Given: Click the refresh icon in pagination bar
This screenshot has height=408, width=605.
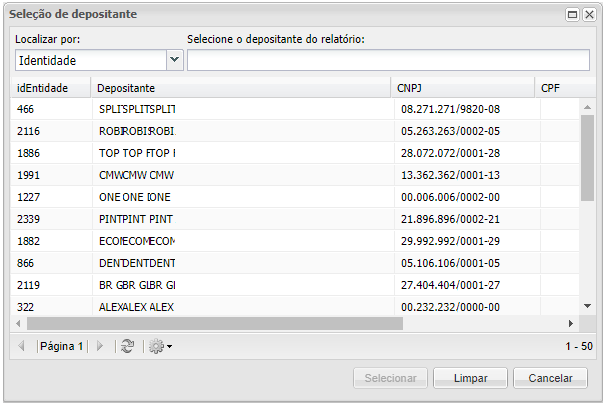Looking at the screenshot, I should (x=127, y=346).
